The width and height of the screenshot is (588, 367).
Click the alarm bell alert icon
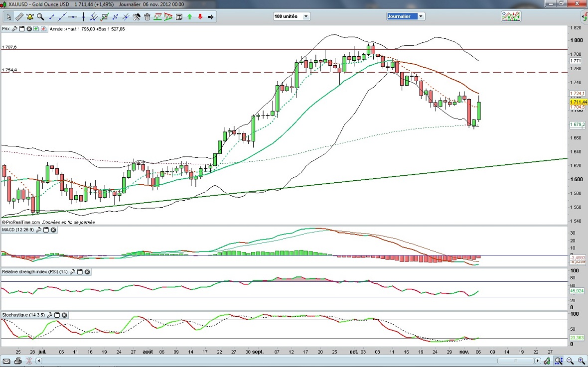pos(30,17)
